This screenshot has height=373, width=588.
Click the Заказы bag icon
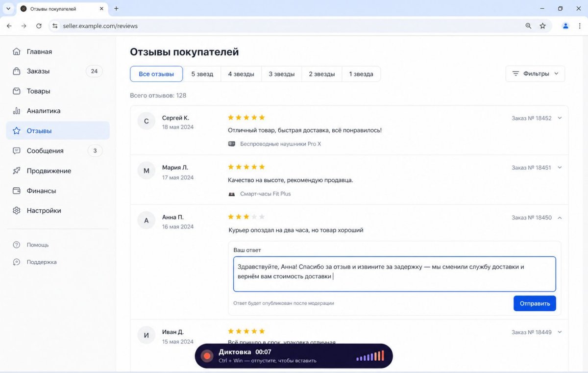17,71
